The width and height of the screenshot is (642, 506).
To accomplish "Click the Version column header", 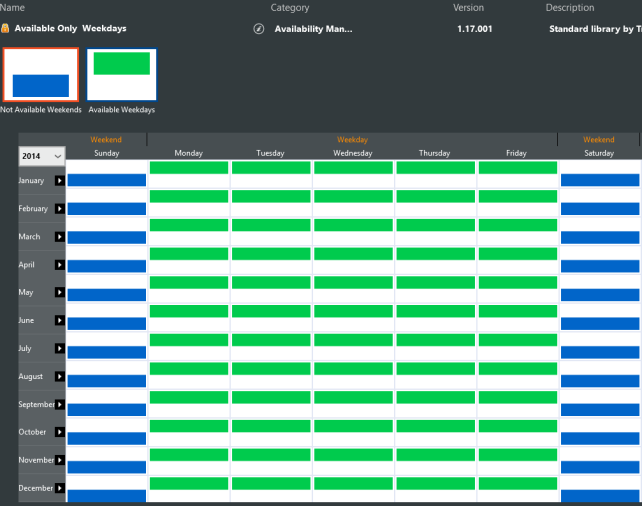I will (468, 7).
